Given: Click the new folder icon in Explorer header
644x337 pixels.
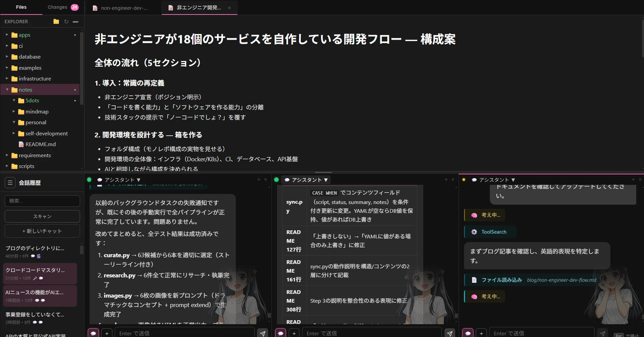Looking at the screenshot, I should pos(56,21).
